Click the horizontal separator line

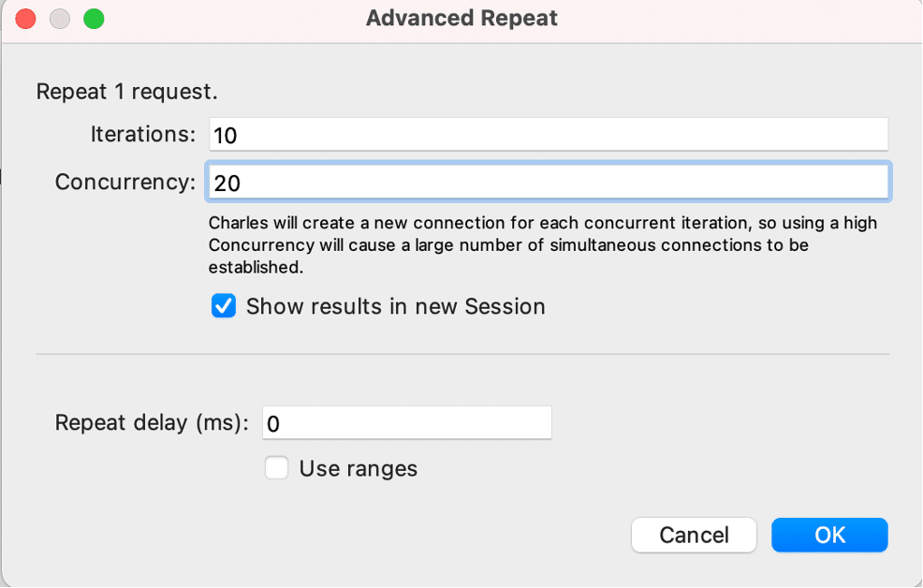(x=461, y=355)
